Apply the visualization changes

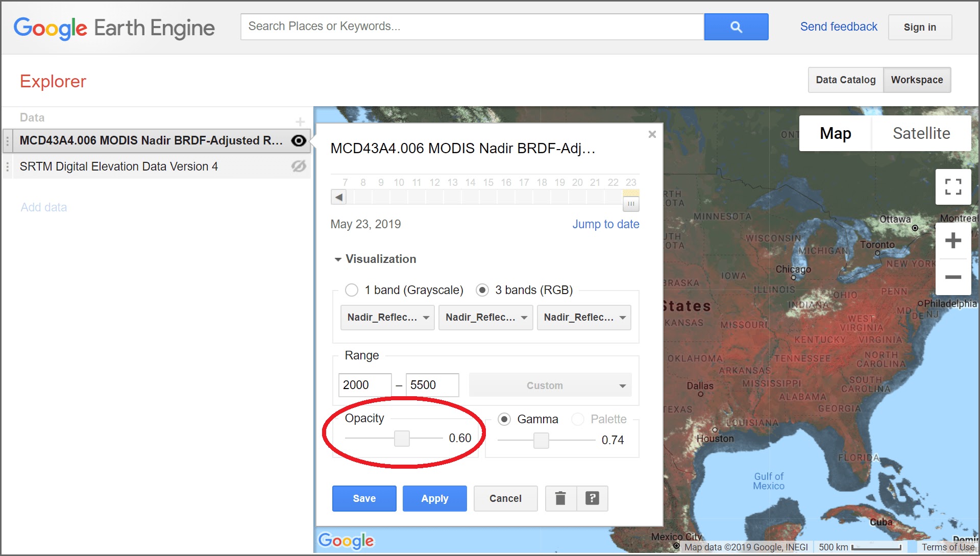click(435, 498)
